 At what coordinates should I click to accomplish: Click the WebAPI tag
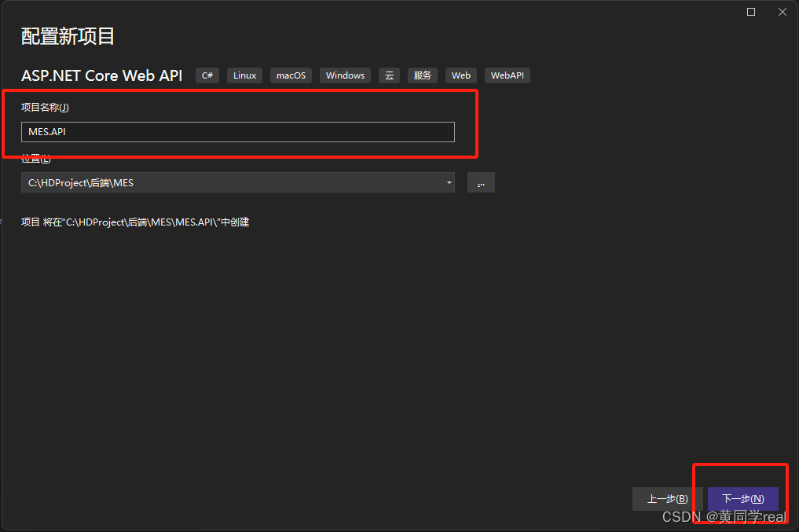pyautogui.click(x=508, y=75)
